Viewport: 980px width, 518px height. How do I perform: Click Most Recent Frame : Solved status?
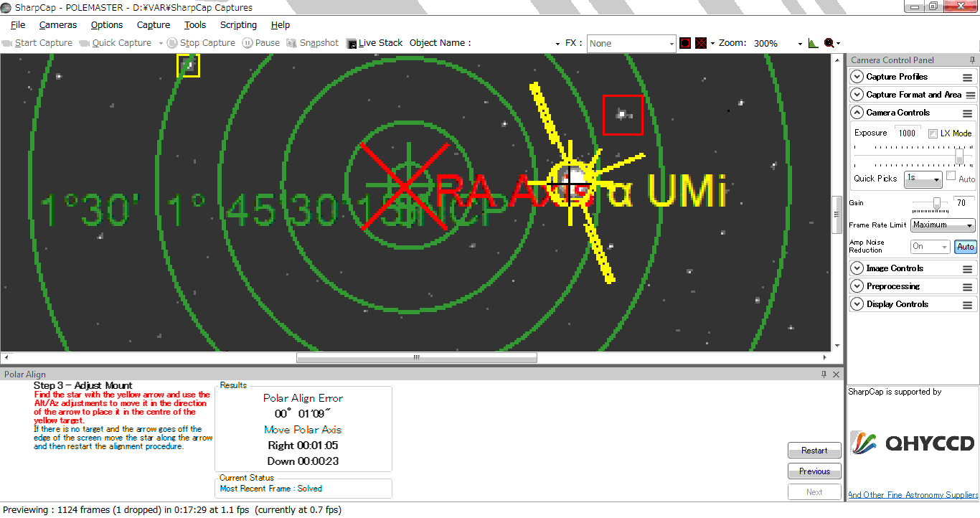point(271,489)
